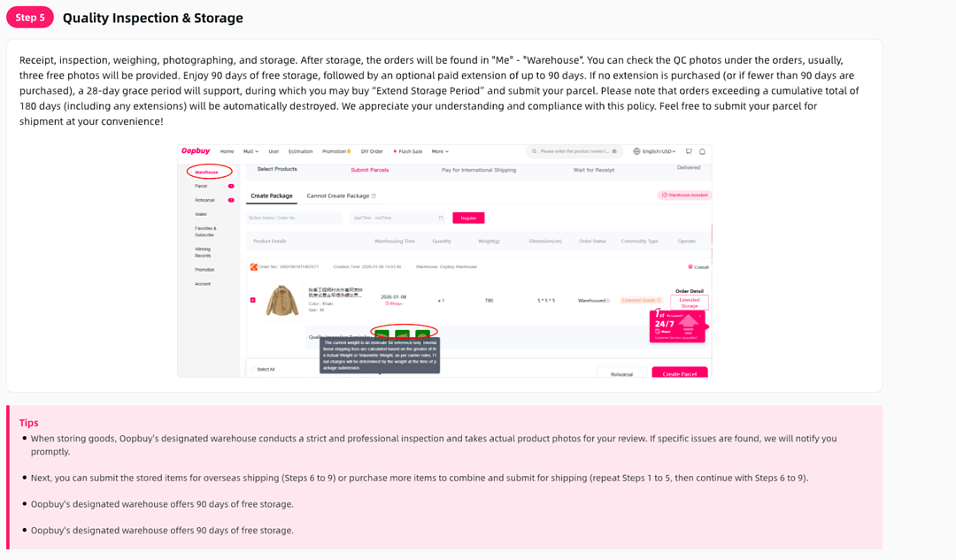Open Winning Records in sidebar
956x560 pixels.
pos(203,252)
